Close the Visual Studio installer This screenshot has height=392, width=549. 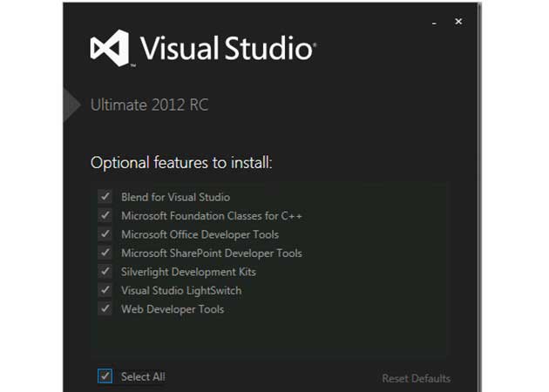(x=458, y=22)
